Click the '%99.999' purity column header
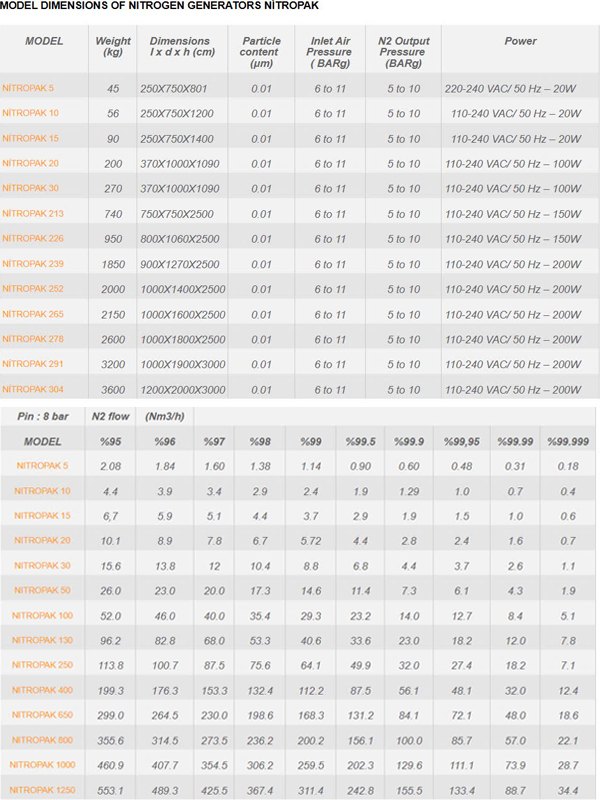The image size is (600, 800). (x=568, y=441)
